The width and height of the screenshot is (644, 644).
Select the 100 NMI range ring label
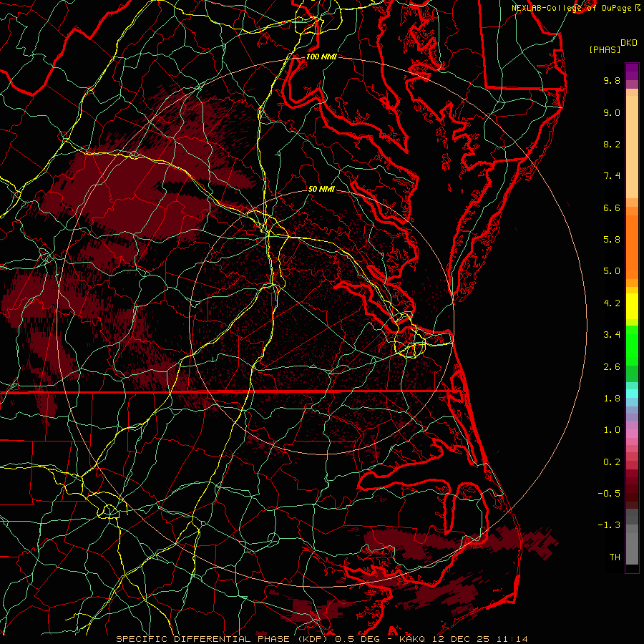coord(321,57)
